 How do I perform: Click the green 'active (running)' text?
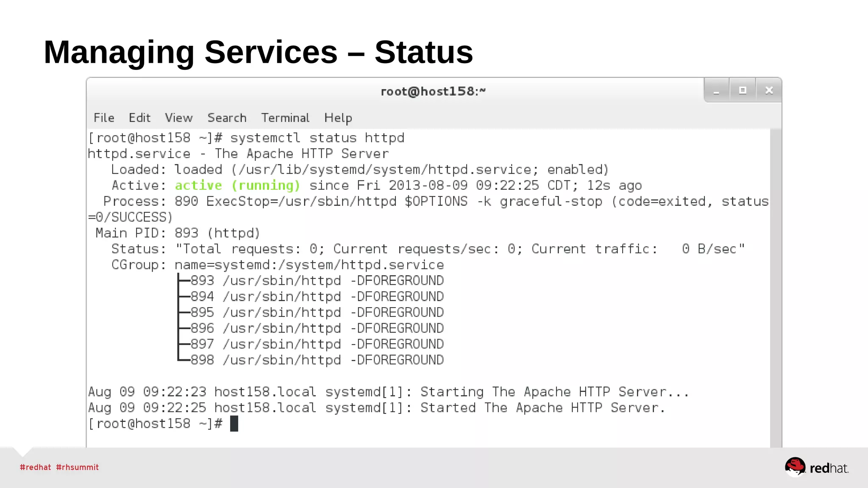(x=237, y=186)
